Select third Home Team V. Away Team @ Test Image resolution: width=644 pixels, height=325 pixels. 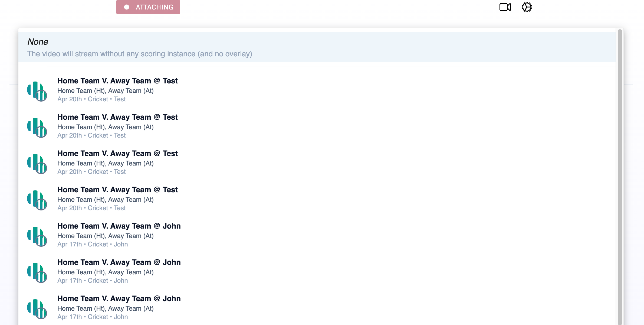pyautogui.click(x=317, y=162)
